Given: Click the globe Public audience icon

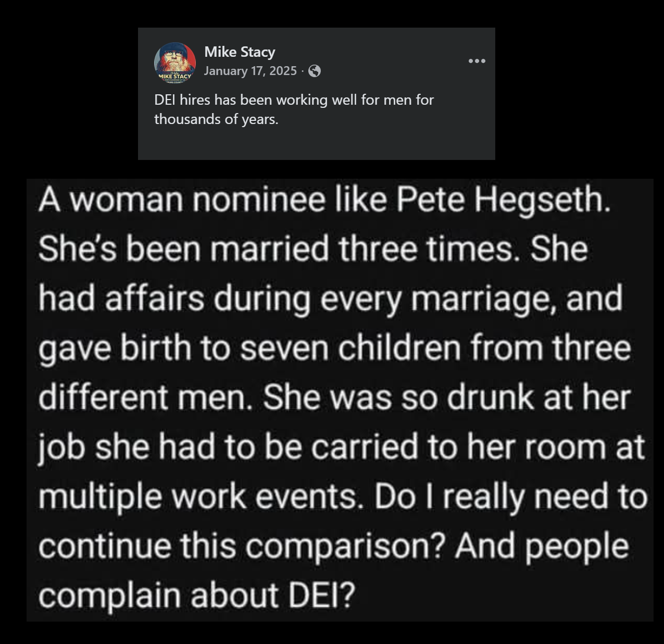Looking at the screenshot, I should [314, 71].
